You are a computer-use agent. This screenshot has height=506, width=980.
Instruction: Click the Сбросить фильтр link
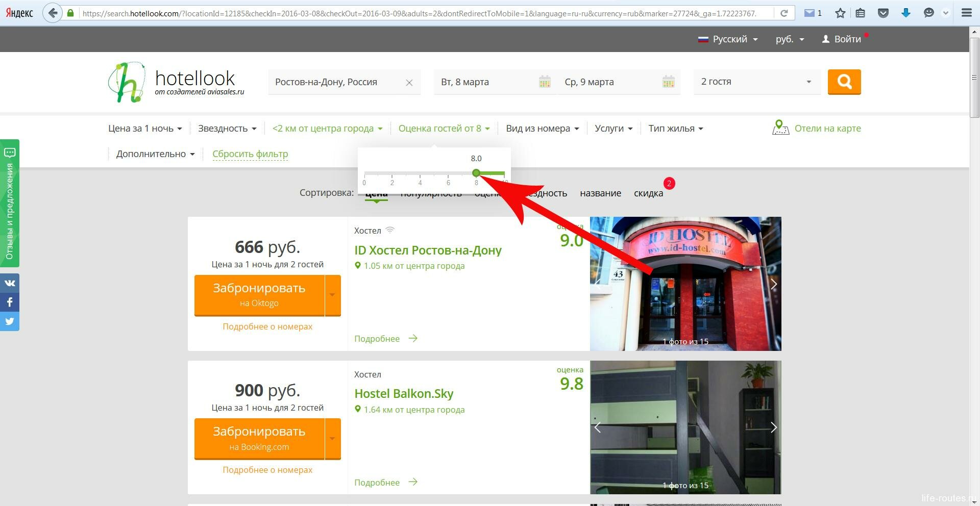point(250,154)
